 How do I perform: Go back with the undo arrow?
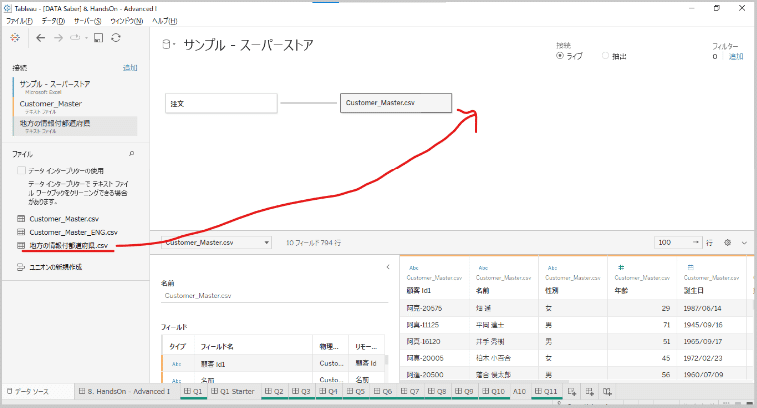(41, 38)
